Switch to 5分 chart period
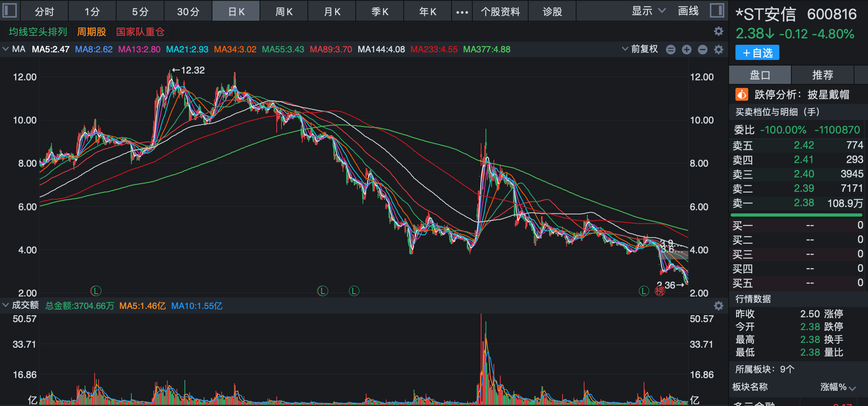The width and height of the screenshot is (868, 406). click(x=140, y=12)
